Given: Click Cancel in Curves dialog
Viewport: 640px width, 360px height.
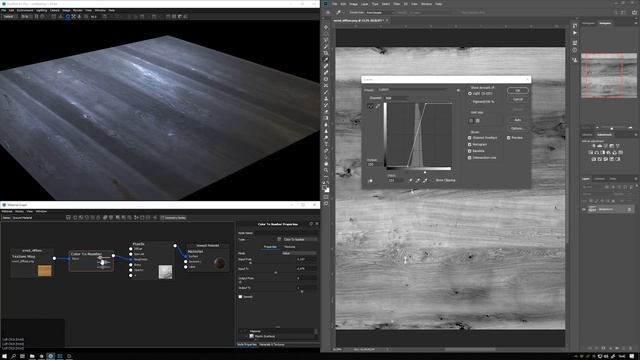Looking at the screenshot, I should [518, 99].
